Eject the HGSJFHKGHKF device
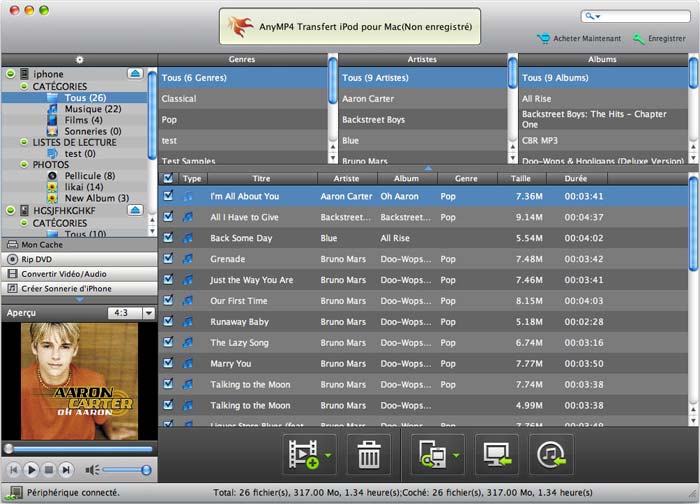The width and height of the screenshot is (700, 504). (x=135, y=210)
